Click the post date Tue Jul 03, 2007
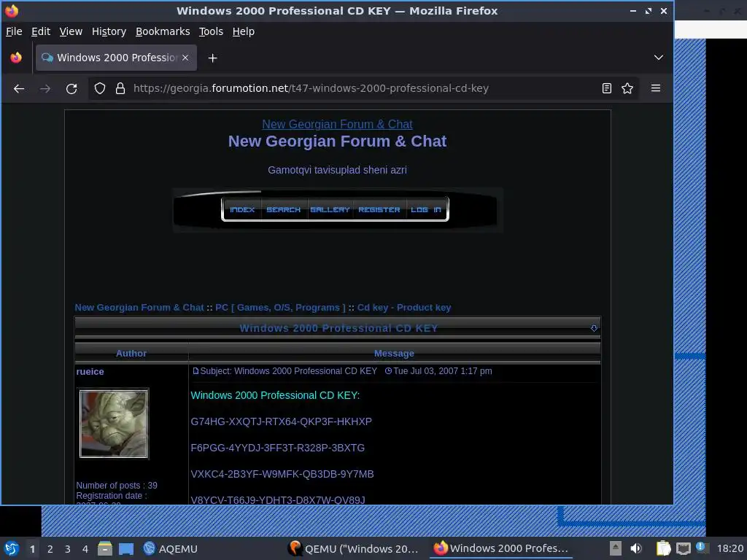The image size is (747, 560). 443,371
